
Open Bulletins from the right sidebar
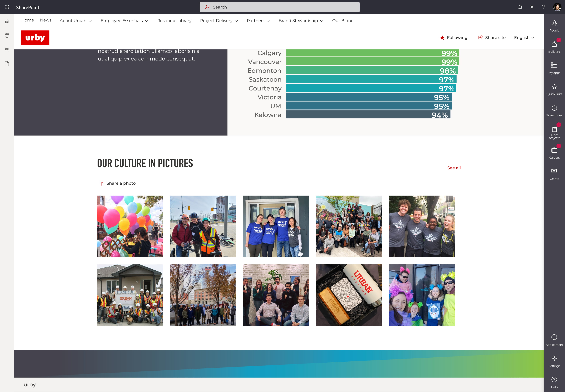click(x=554, y=44)
